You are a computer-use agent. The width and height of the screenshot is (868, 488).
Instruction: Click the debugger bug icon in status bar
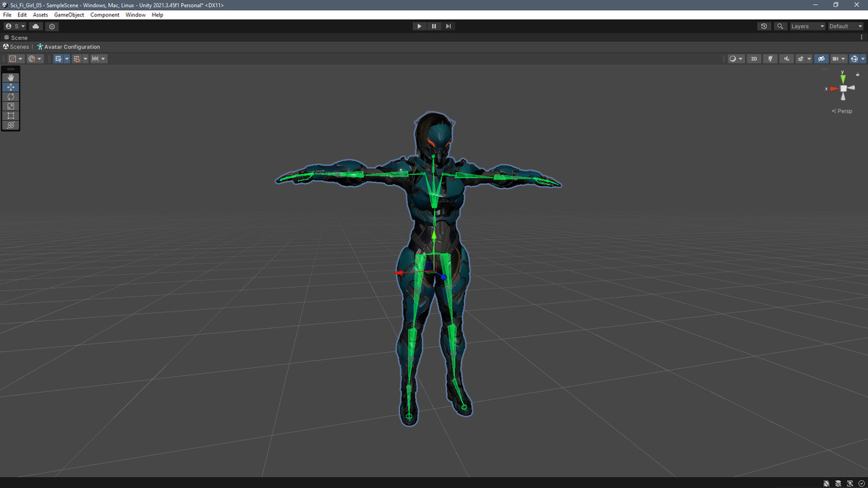827,483
